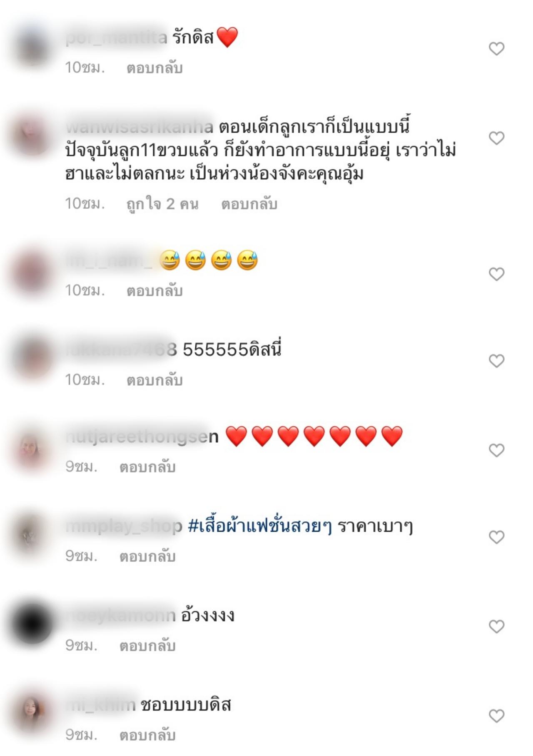Like the 'อ้วงงงง' comment
Image resolution: width=533 pixels, height=756 pixels.
pyautogui.click(x=496, y=626)
